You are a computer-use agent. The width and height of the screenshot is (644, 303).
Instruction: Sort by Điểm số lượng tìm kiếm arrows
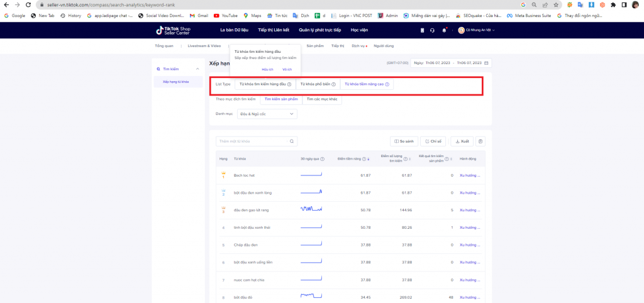410,159
